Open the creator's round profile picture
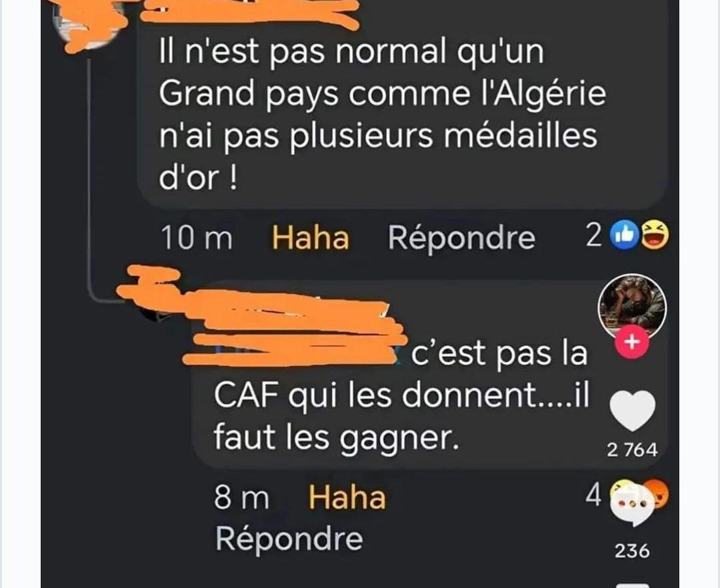 point(632,306)
